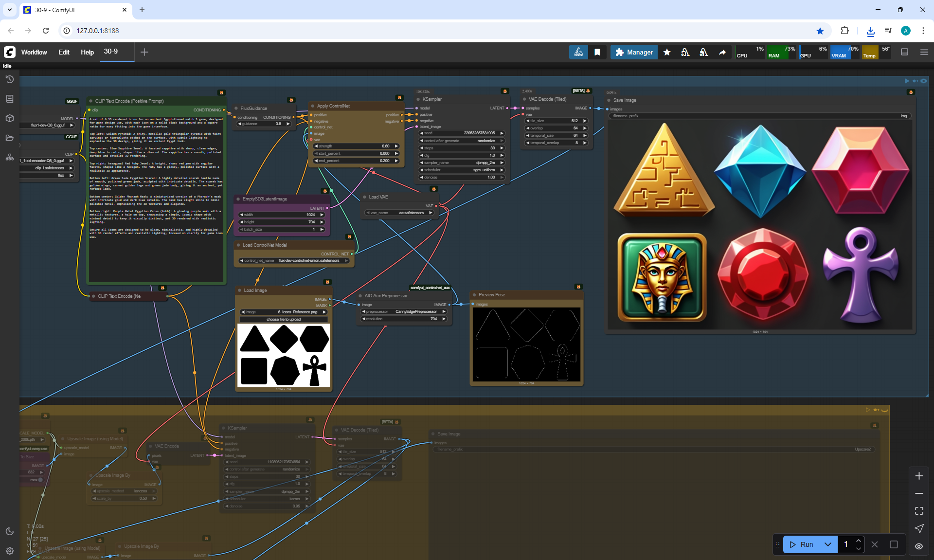Toggle dark theme moon icon in sidebar
The image size is (934, 560).
pyautogui.click(x=9, y=531)
